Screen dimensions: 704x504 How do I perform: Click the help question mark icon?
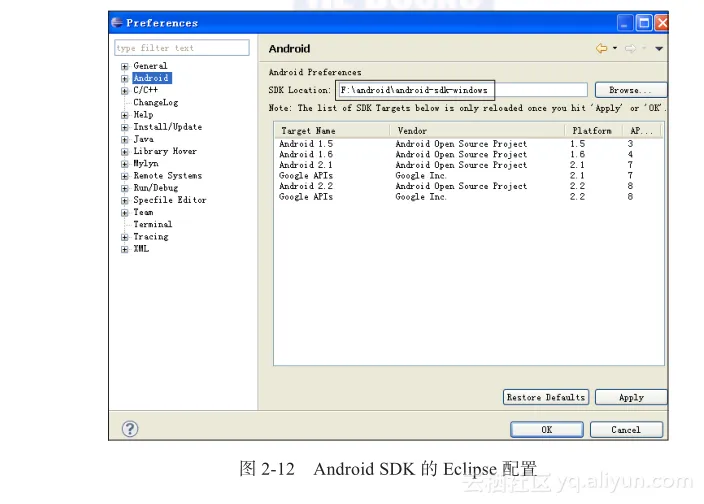pos(130,429)
